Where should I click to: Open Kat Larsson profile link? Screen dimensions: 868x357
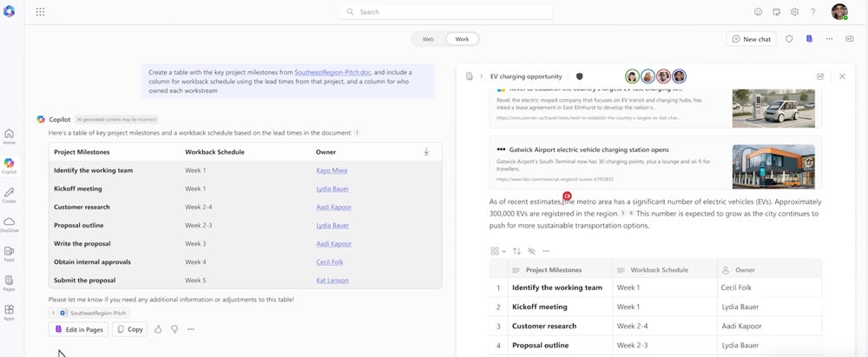(332, 280)
